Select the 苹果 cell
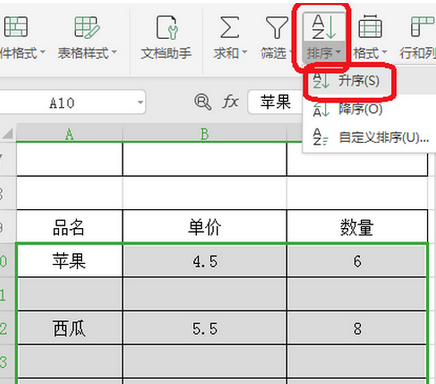Screen dimensions: 436x384 69,260
